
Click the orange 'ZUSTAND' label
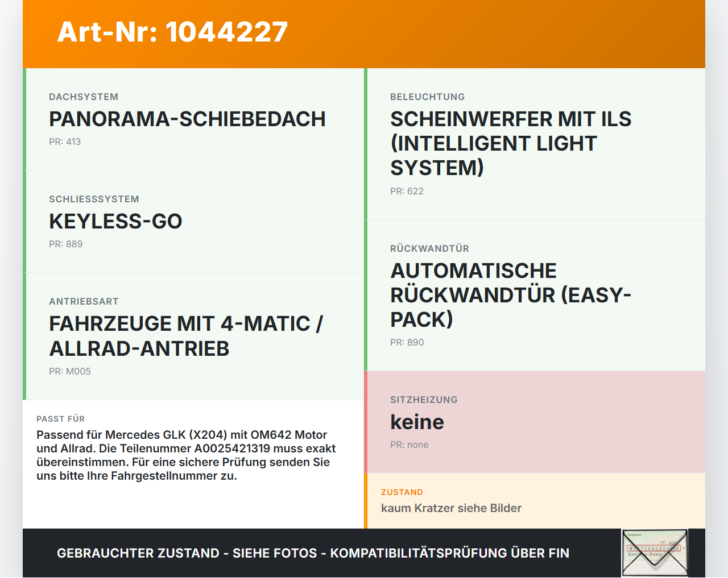(x=402, y=492)
